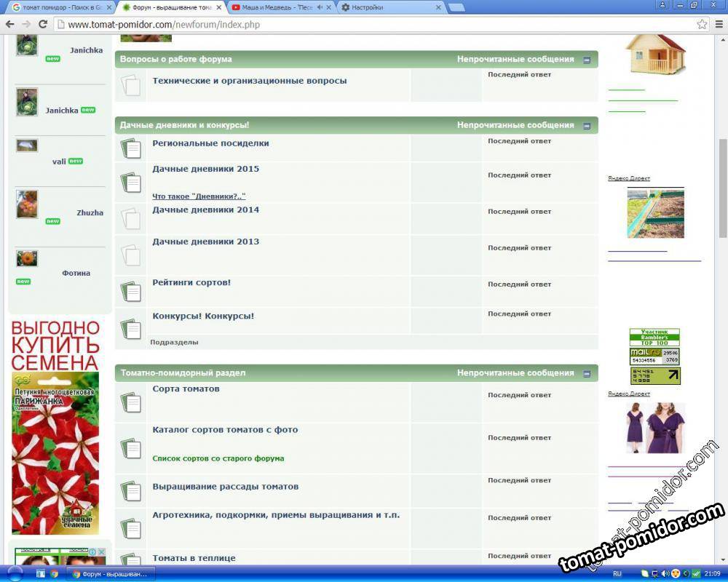Viewport: 728px width, 582px height.
Task: Click the forum icon beside Сорта томатов
Action: 131,402
